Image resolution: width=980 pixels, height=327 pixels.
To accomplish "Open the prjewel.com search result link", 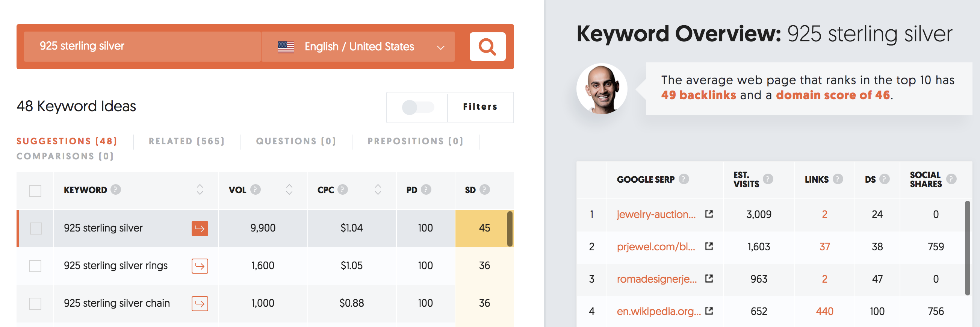I will click(656, 246).
